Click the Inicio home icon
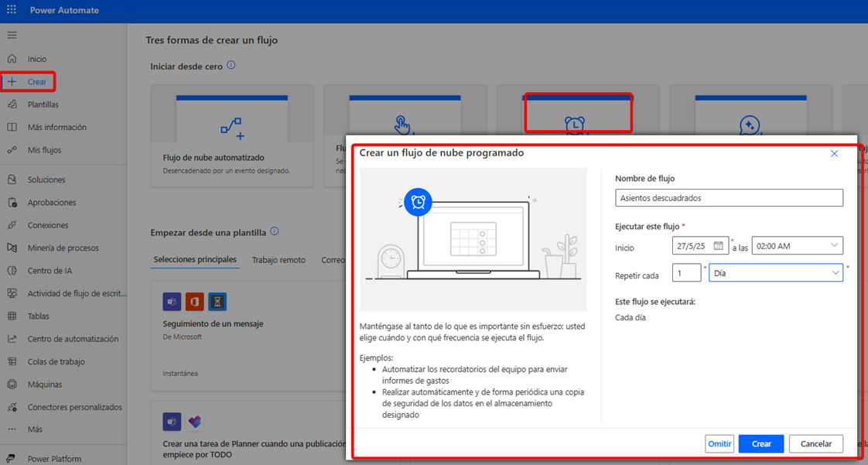The height and width of the screenshot is (465, 868). tap(12, 59)
